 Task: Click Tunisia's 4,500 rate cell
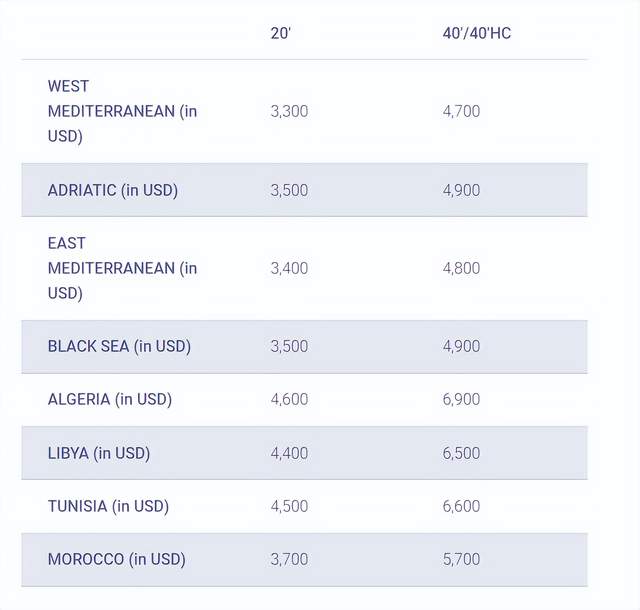289,506
